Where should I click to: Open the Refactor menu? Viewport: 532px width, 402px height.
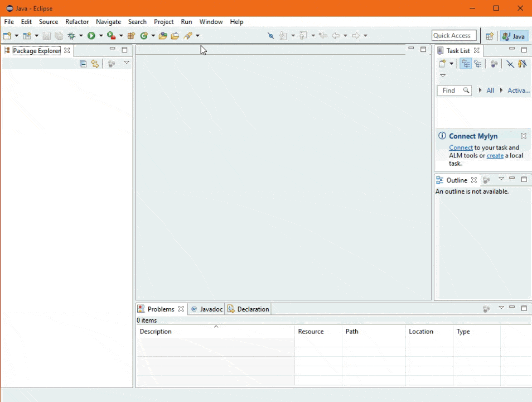(x=77, y=22)
